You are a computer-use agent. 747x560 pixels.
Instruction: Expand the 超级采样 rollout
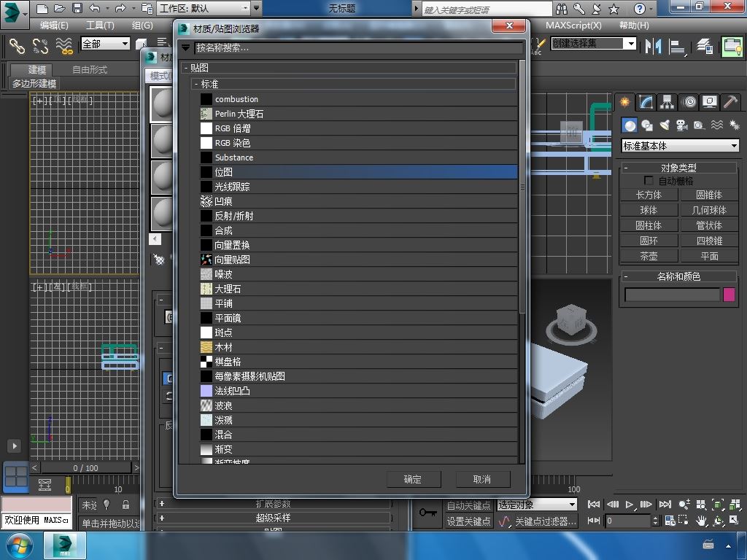tap(273, 518)
